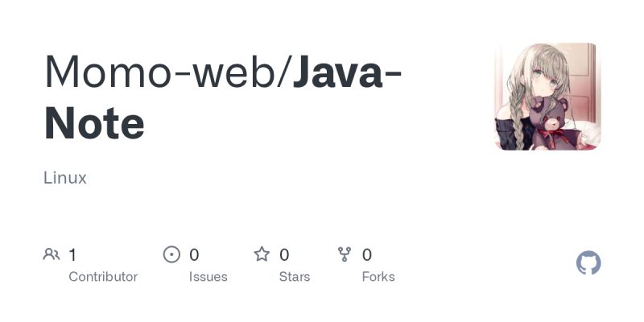Click the Forks label
Viewport: 644px width, 322px height.
point(378,277)
